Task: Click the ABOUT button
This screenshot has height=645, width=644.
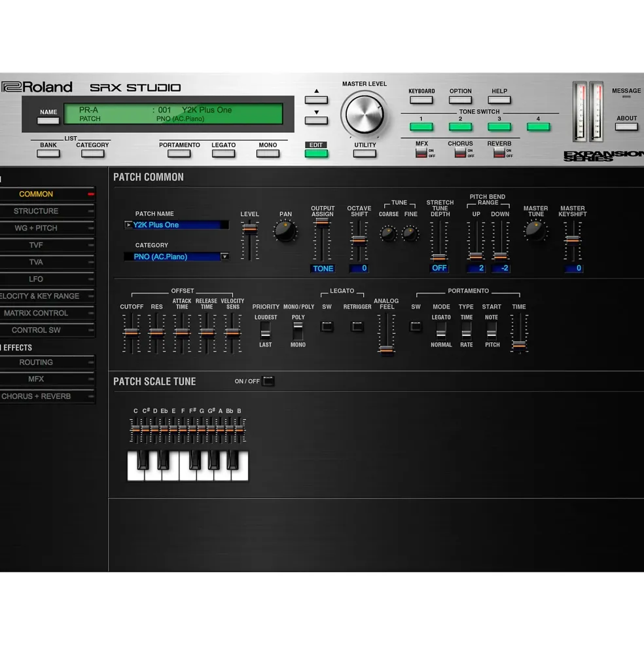Action: point(626,127)
